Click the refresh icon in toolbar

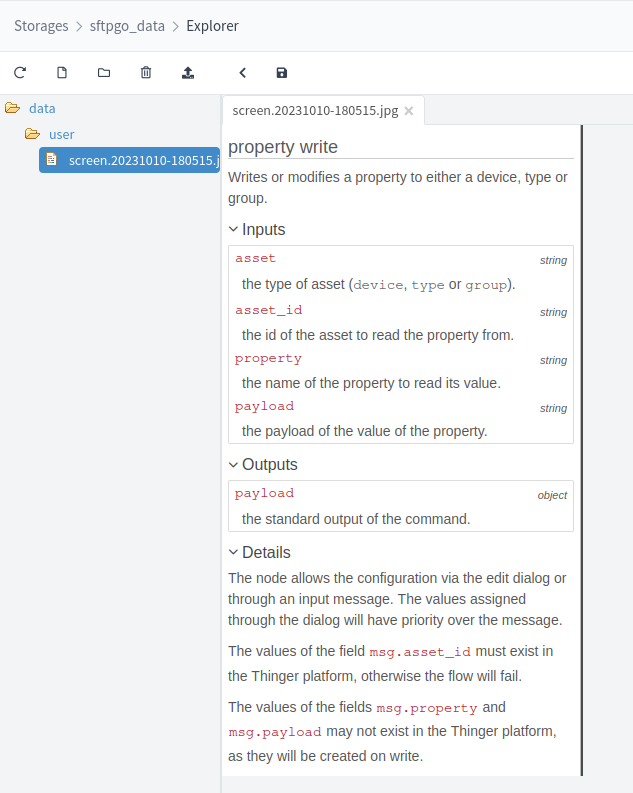[x=19, y=73]
